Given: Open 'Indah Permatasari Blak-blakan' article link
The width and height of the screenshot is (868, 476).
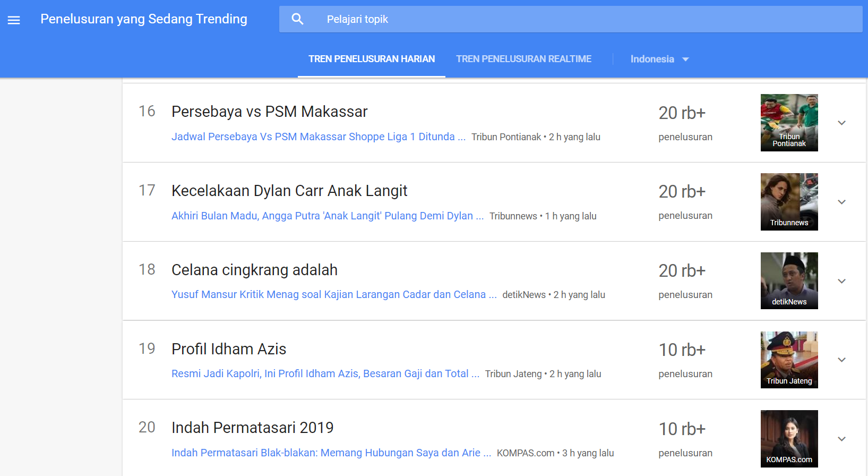Looking at the screenshot, I should (331, 453).
